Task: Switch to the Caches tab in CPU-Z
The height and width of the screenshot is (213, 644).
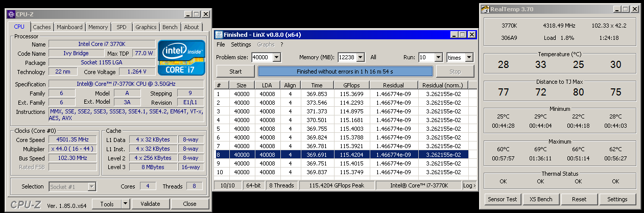Action: 42,27
